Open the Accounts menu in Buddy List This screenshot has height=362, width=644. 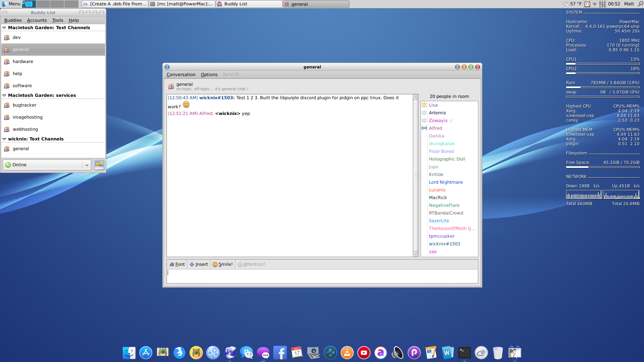pyautogui.click(x=37, y=20)
